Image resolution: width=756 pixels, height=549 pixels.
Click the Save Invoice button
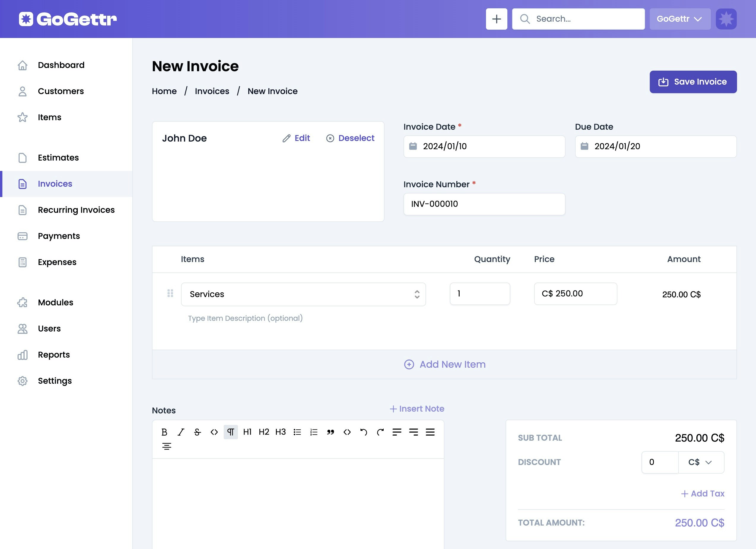coord(693,82)
